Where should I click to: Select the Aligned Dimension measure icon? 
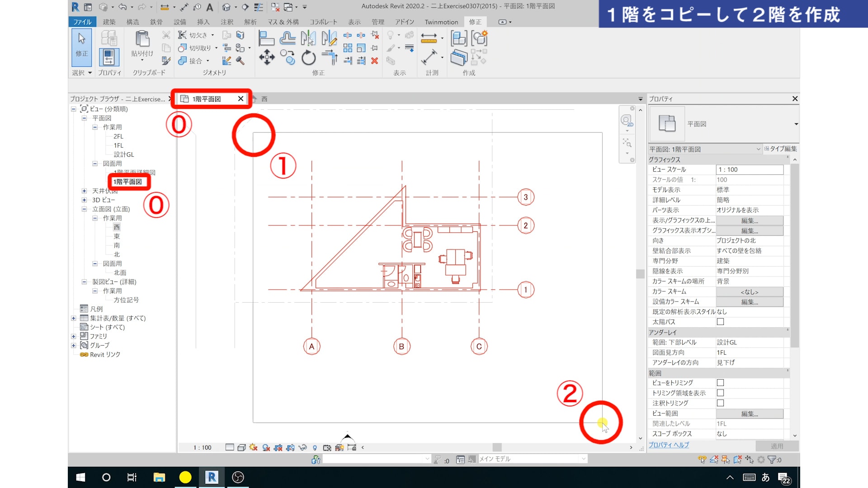(x=429, y=57)
